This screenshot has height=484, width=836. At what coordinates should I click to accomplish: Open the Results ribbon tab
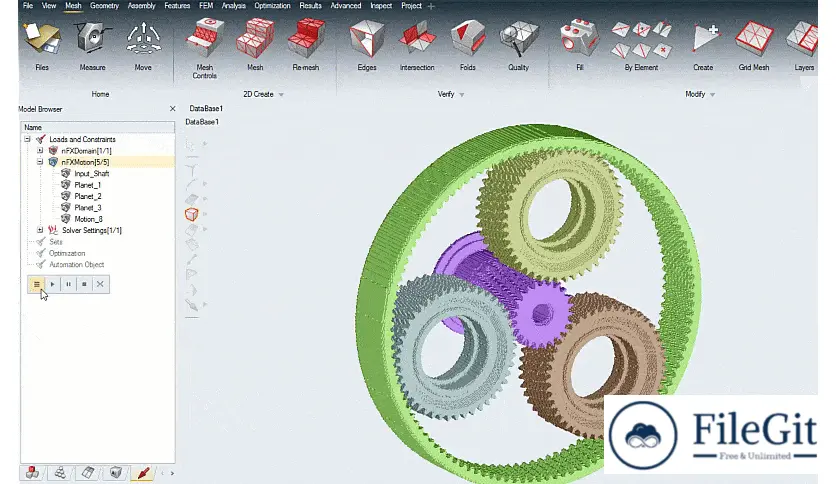[310, 6]
